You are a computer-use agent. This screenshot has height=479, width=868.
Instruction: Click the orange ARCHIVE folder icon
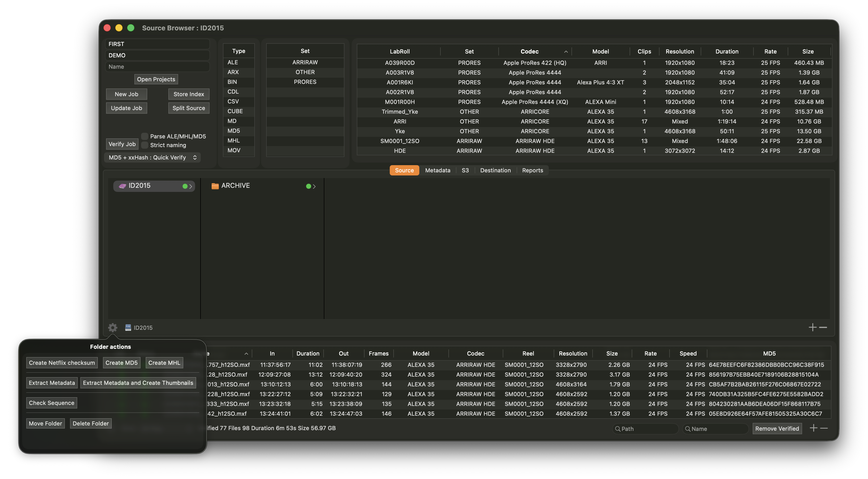point(215,186)
